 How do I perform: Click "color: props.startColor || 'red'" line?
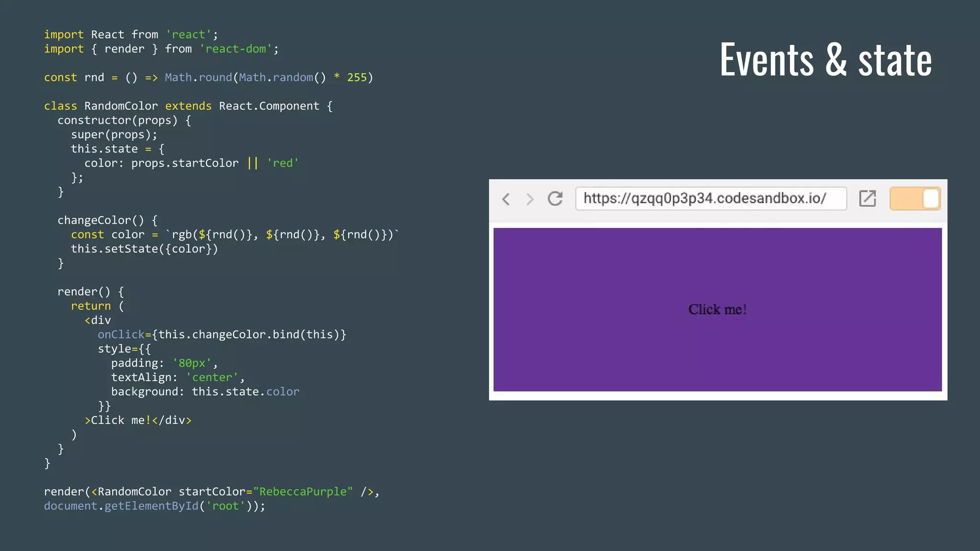(191, 163)
